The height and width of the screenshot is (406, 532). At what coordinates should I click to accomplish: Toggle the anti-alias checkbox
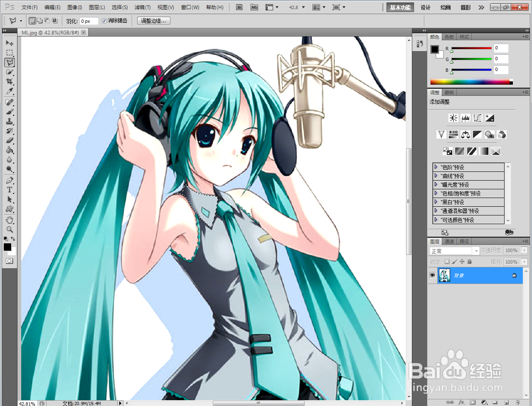pyautogui.click(x=104, y=21)
